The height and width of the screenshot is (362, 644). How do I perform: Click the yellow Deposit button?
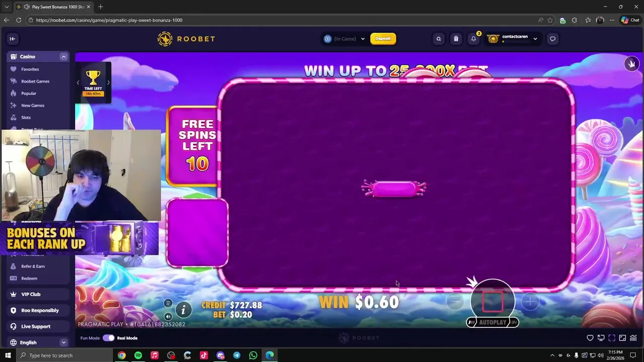pyautogui.click(x=383, y=39)
